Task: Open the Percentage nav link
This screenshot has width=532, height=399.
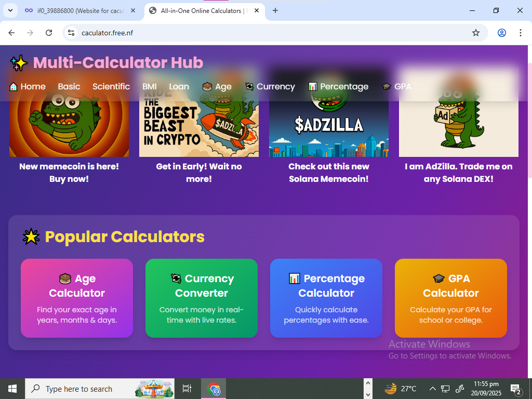Action: click(338, 87)
